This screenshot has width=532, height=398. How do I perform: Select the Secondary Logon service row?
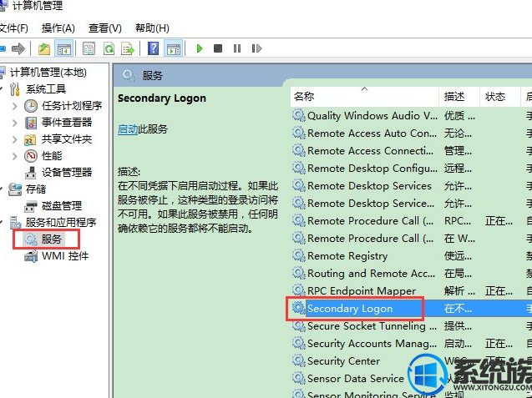411,309
